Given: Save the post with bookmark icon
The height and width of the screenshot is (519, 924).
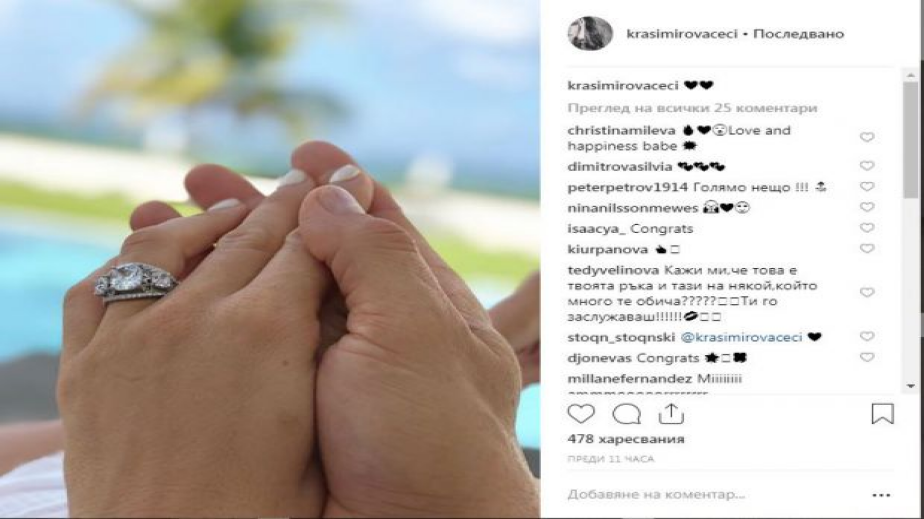Looking at the screenshot, I should tap(882, 414).
